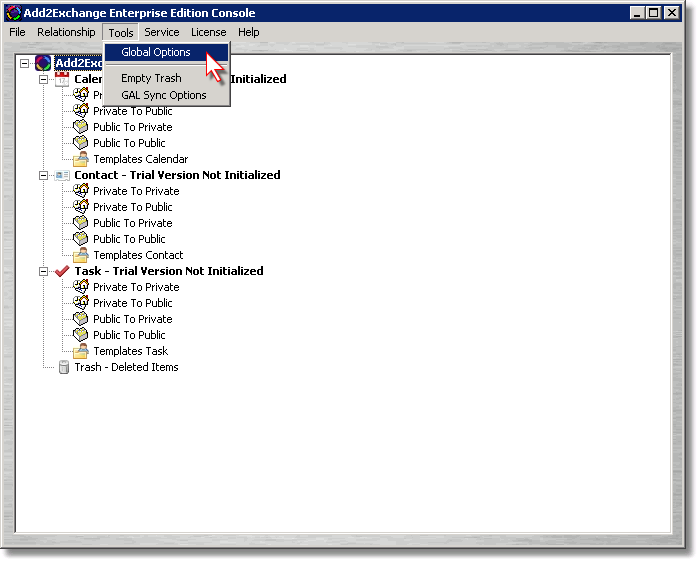Screen dimensions: 698x561
Task: Choose Global Options from Tools menu
Action: point(166,52)
